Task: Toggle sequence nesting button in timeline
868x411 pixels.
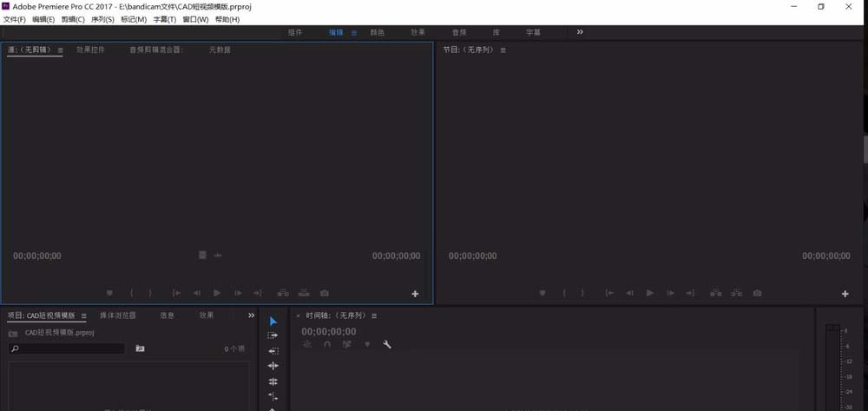Action: 307,345
